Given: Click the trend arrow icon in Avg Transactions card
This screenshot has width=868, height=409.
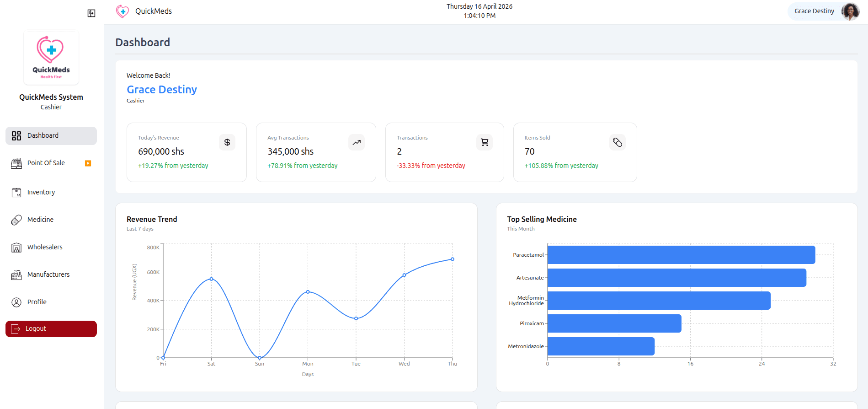Looking at the screenshot, I should [x=357, y=142].
